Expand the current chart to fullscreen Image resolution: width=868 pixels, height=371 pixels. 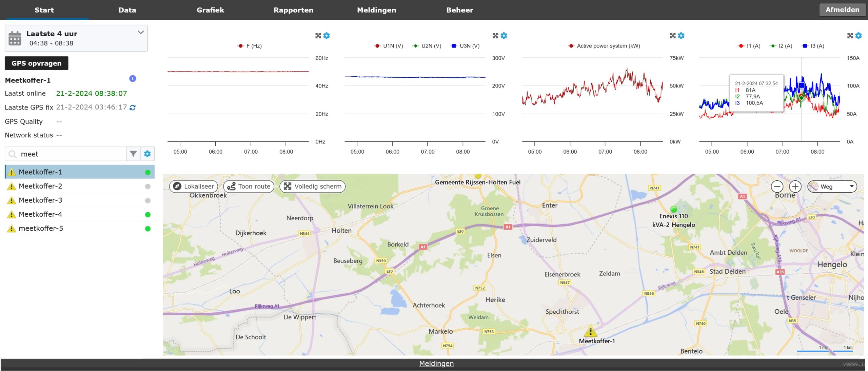tap(850, 36)
